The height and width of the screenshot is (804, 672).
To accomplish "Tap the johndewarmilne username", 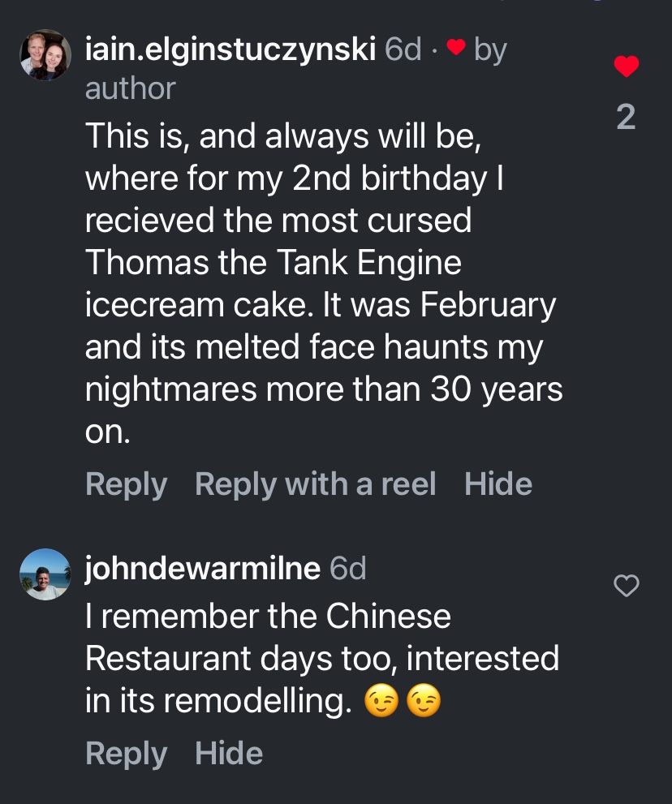I will 203,569.
